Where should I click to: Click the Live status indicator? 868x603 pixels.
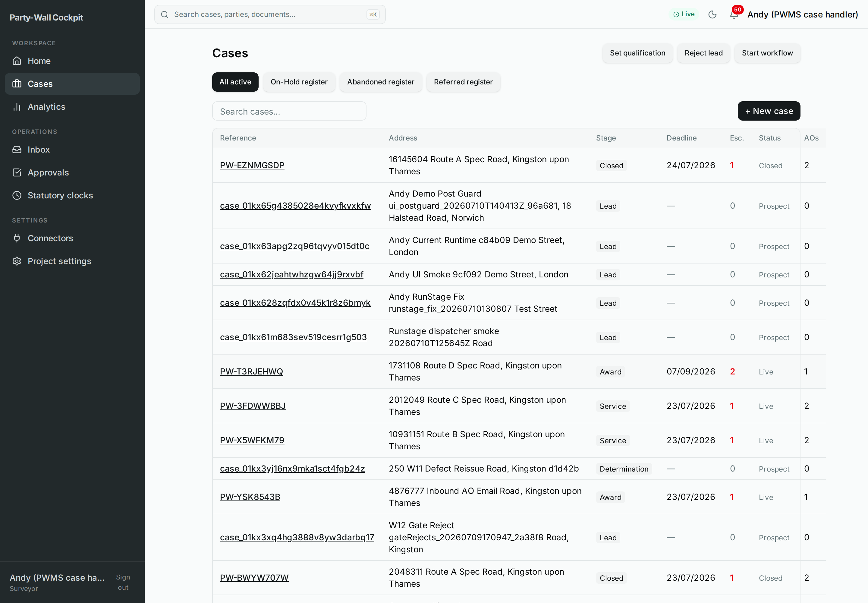point(684,14)
